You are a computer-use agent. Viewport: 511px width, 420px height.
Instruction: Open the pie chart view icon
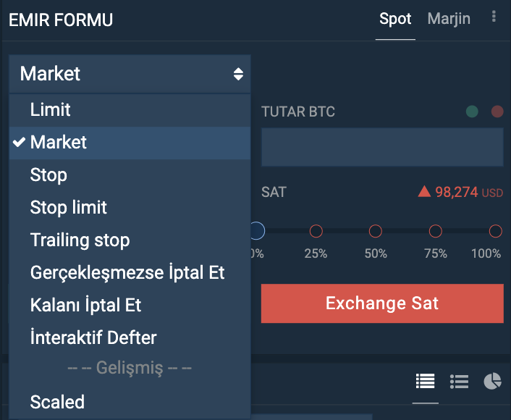tap(492, 381)
